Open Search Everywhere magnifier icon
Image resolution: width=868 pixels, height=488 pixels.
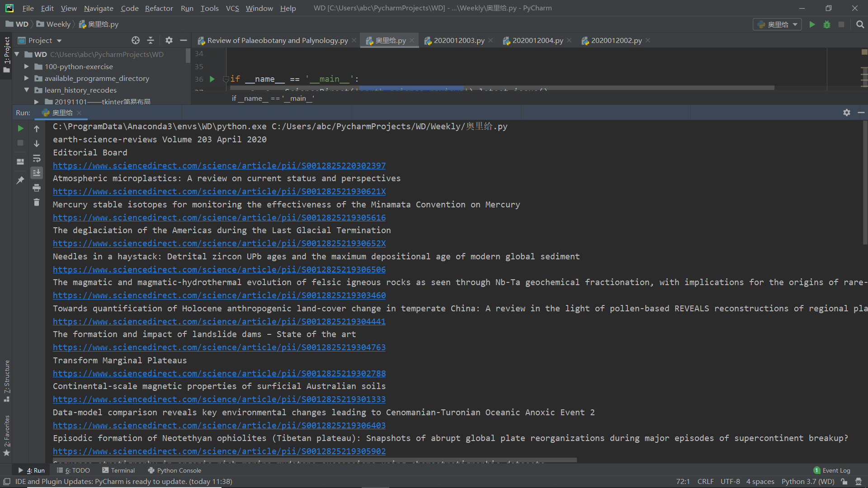point(860,24)
